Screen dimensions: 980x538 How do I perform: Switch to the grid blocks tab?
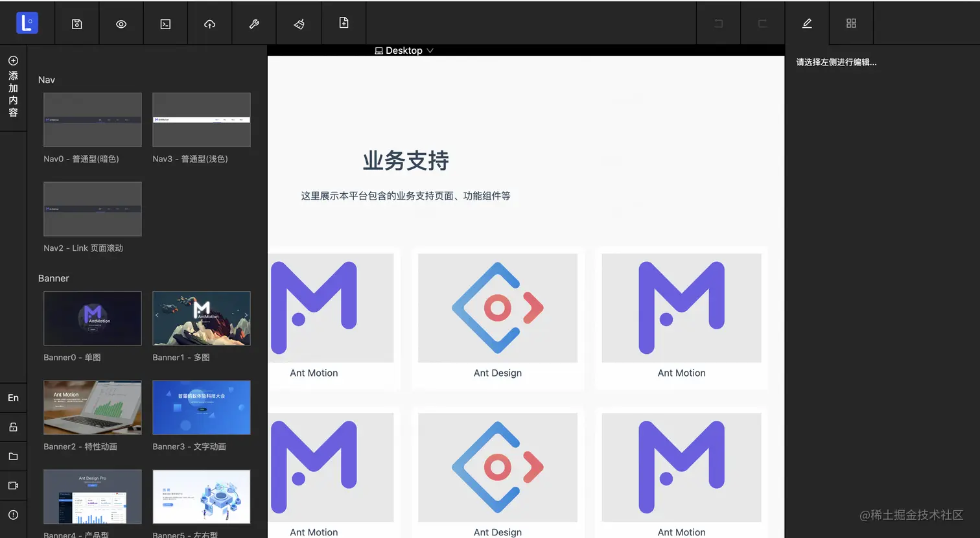coord(851,23)
